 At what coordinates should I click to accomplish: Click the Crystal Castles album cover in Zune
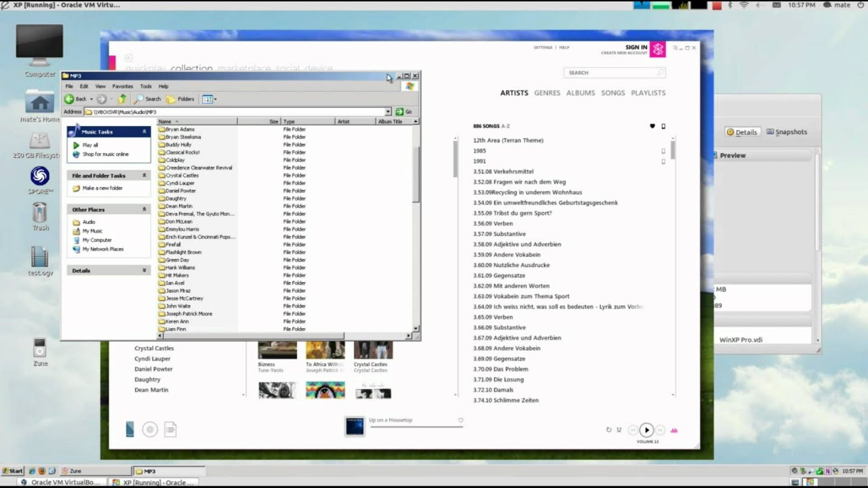(x=373, y=350)
